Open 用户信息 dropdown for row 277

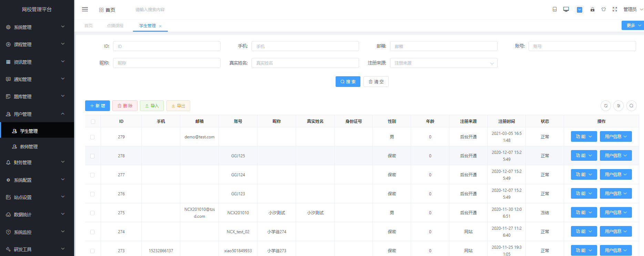pos(616,175)
